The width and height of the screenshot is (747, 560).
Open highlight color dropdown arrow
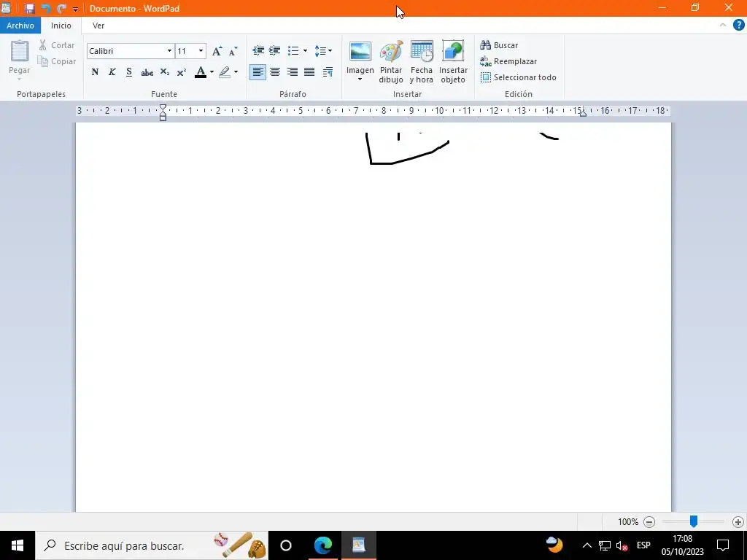(236, 72)
